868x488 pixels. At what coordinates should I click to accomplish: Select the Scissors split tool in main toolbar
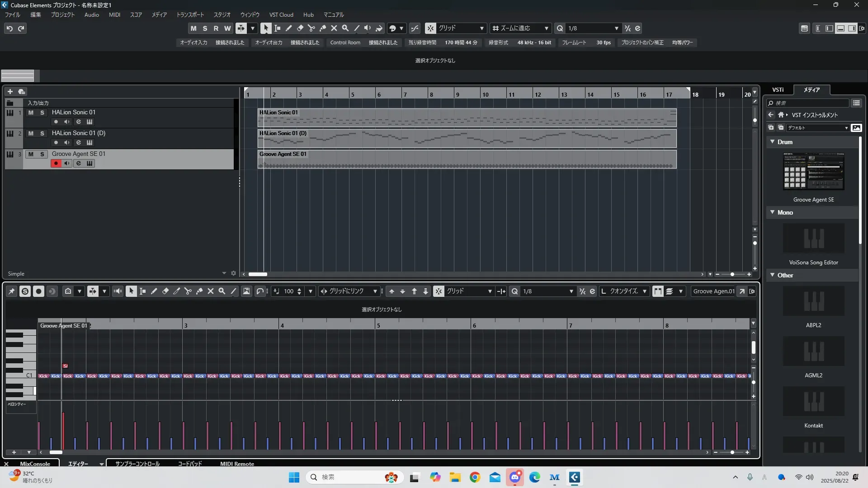pos(311,28)
